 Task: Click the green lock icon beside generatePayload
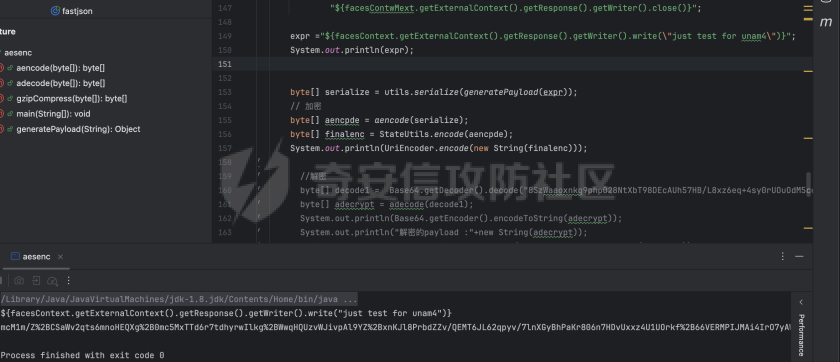coord(10,129)
